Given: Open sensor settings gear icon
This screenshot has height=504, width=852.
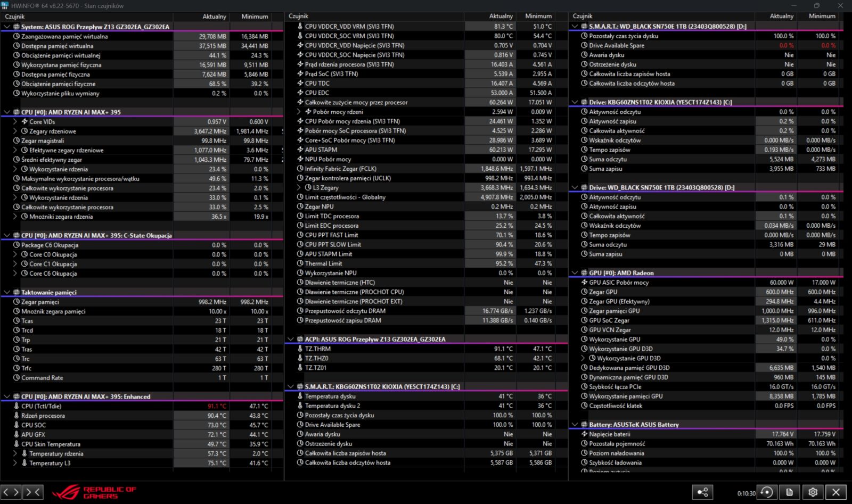Looking at the screenshot, I should [x=813, y=492].
